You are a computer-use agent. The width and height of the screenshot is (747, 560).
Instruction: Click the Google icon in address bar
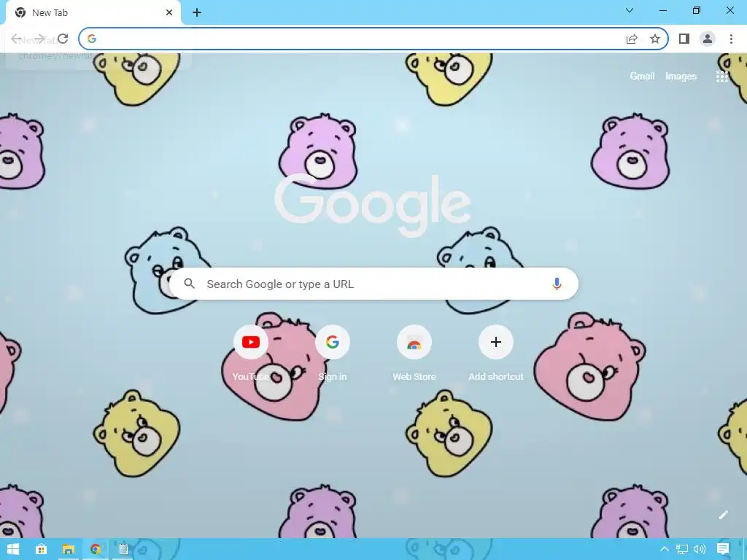tap(92, 39)
